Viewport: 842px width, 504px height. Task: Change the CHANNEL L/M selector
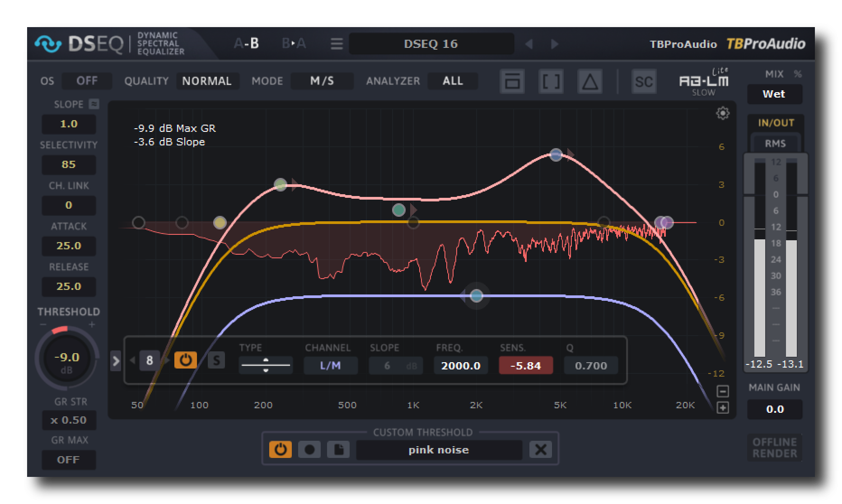[331, 365]
